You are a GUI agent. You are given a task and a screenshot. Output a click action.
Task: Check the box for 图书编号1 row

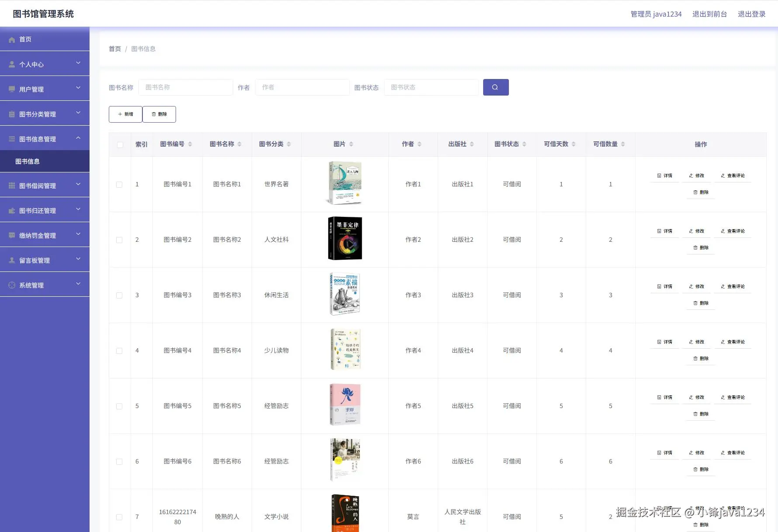pyautogui.click(x=119, y=185)
